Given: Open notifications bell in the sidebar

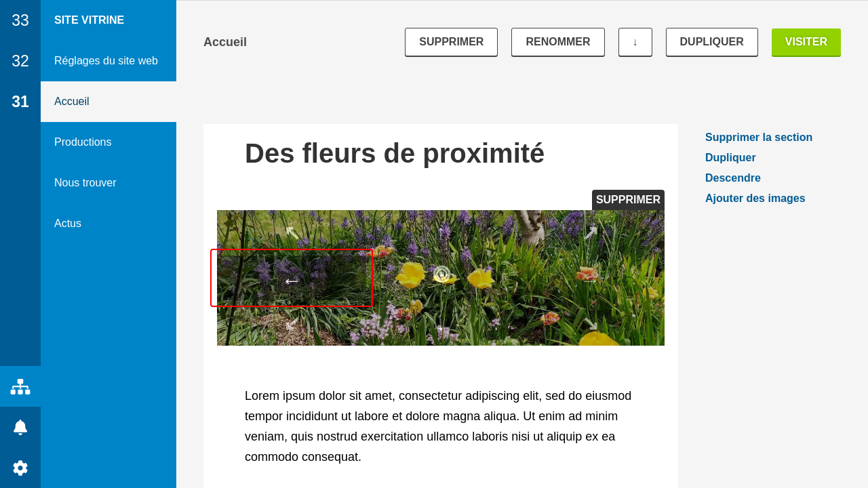Looking at the screenshot, I should [x=20, y=427].
